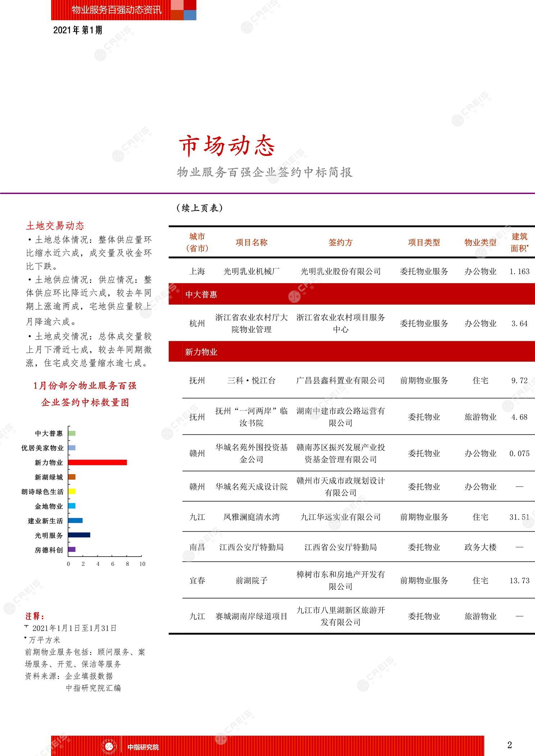Image resolution: width=535 pixels, height=756 pixels.
Task: Click chart title 1月份部分物业服务百强
Action: coord(85,386)
